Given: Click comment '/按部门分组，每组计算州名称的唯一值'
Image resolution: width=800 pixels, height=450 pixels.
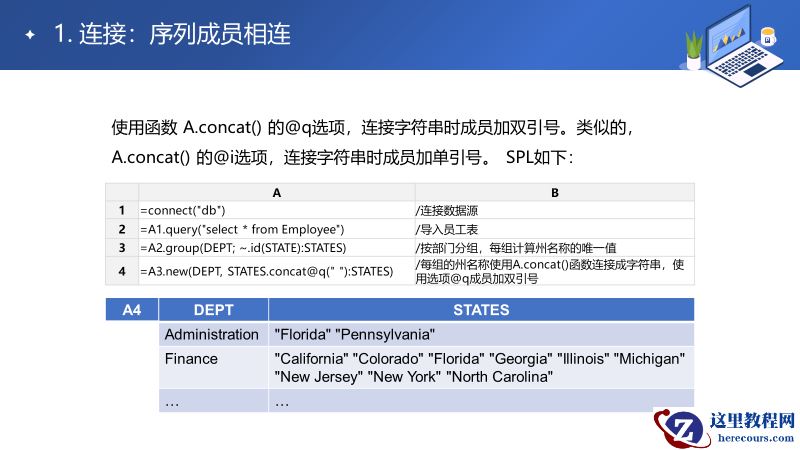Looking at the screenshot, I should [x=555, y=248].
